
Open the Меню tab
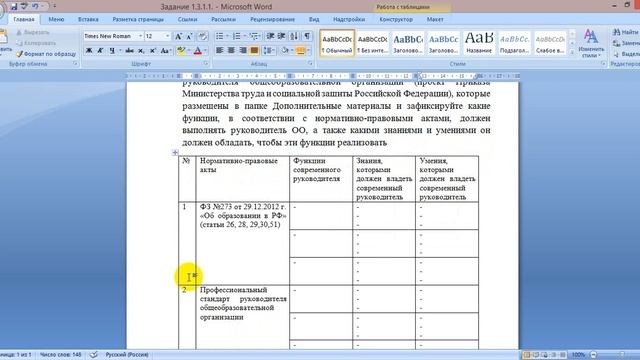point(56,19)
